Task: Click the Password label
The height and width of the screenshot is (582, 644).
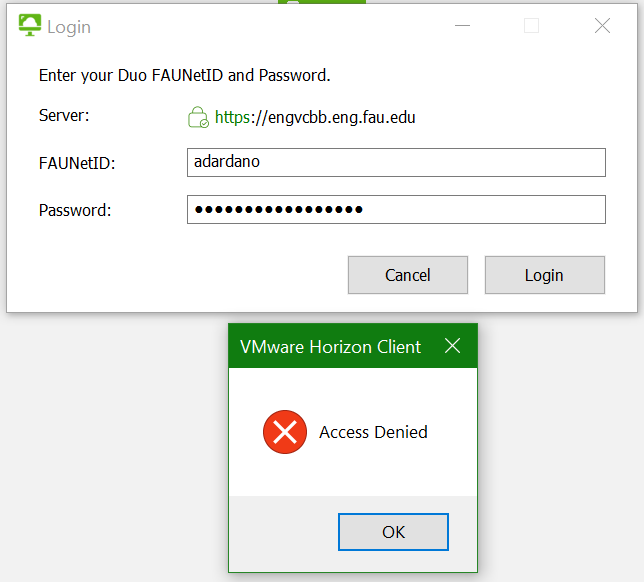Action: coord(75,210)
